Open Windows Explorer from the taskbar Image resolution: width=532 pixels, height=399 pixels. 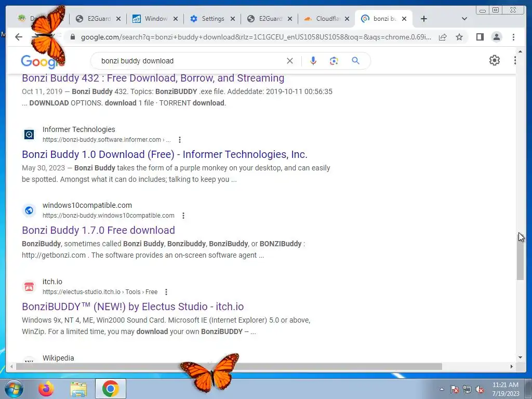pos(78,389)
